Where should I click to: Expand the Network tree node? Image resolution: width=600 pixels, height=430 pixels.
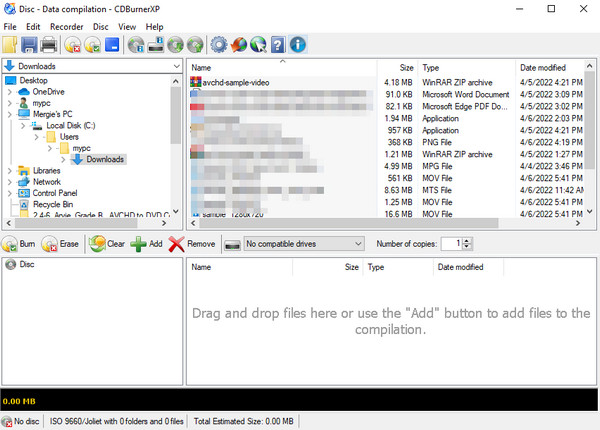point(10,182)
